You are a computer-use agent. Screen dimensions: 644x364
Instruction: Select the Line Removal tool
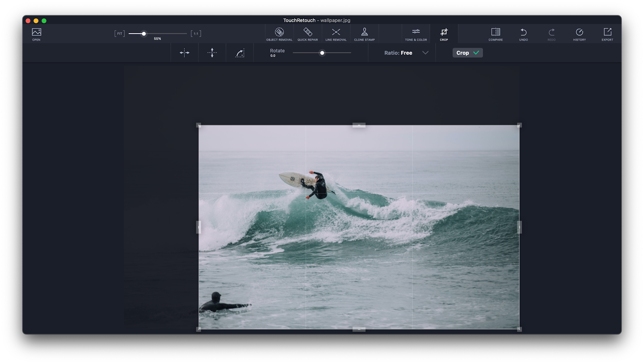(336, 34)
